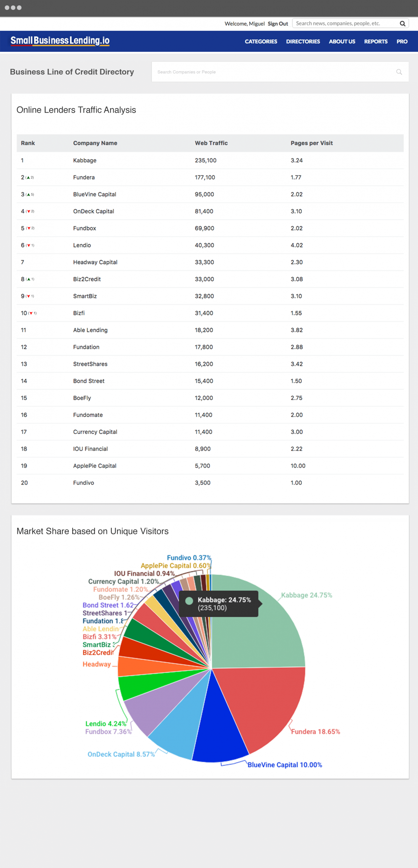The width and height of the screenshot is (418, 868).
Task: Click the top search magnifier icon
Action: point(402,23)
